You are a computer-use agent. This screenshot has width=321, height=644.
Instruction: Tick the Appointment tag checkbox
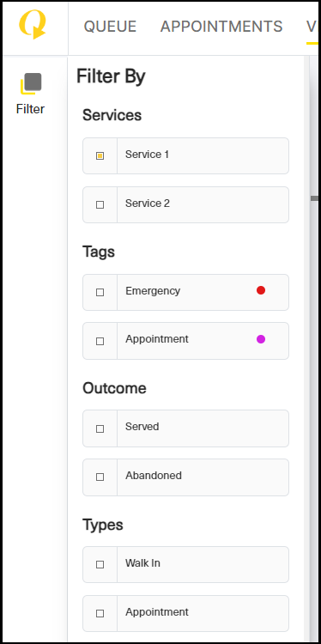pyautogui.click(x=100, y=341)
